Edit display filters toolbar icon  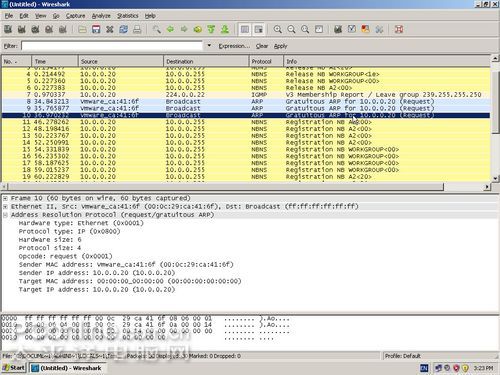tap(352, 29)
